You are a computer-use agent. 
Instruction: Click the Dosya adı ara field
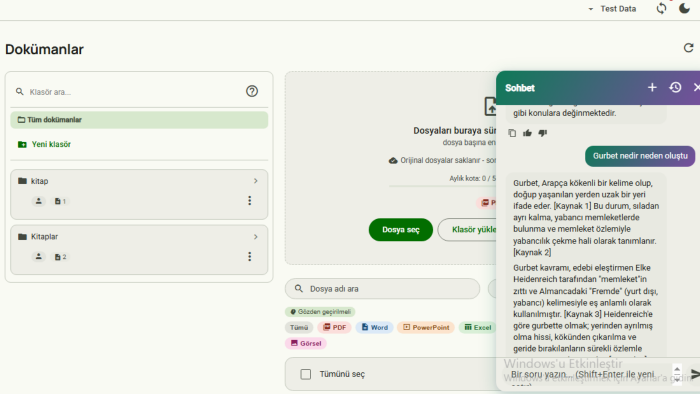click(x=383, y=289)
